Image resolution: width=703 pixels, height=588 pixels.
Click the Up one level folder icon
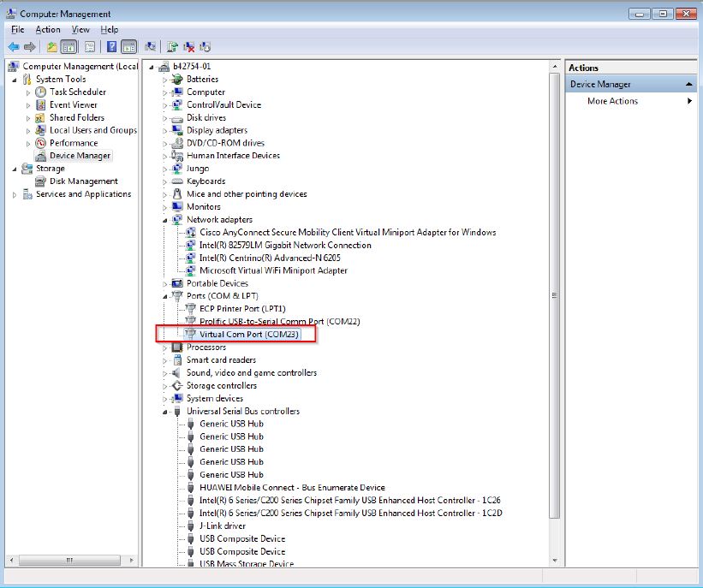53,46
